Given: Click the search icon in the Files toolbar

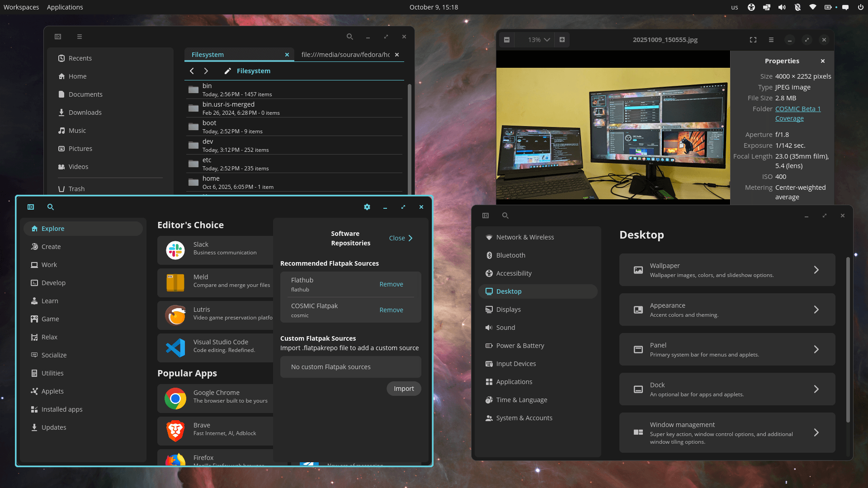Looking at the screenshot, I should point(350,37).
